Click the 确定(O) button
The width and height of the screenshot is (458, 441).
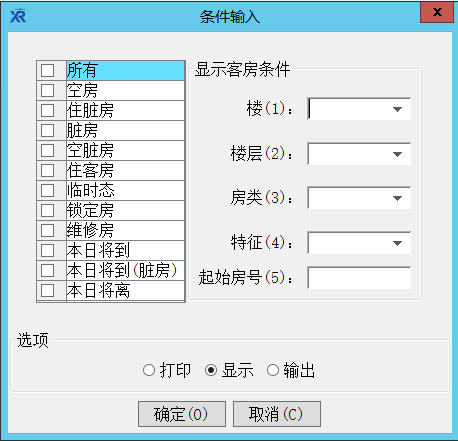coord(182,414)
